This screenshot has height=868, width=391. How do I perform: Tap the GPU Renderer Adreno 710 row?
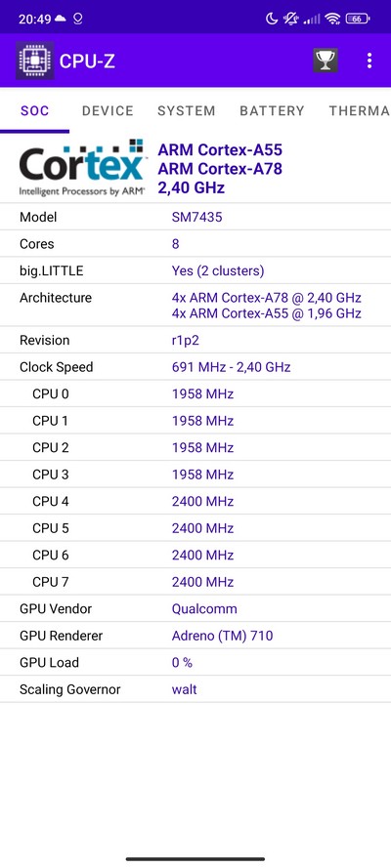pos(195,636)
